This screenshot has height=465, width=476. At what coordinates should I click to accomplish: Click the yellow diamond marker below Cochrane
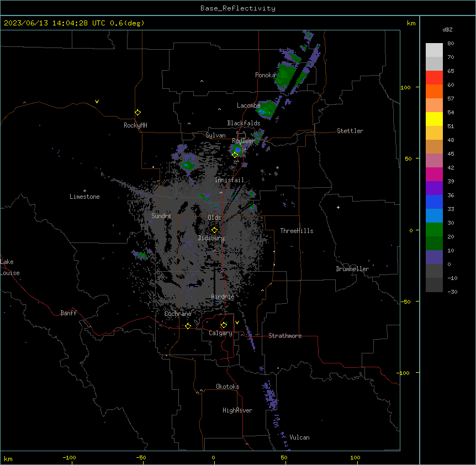188,326
